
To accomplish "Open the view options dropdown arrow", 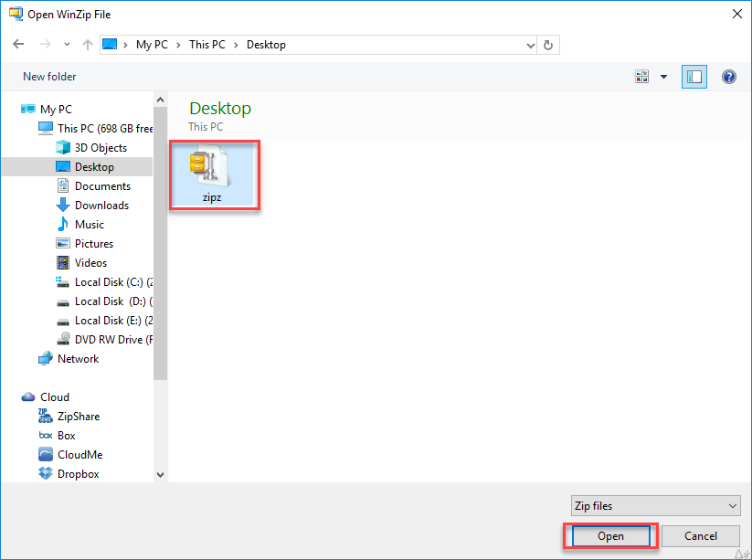I will tap(663, 77).
